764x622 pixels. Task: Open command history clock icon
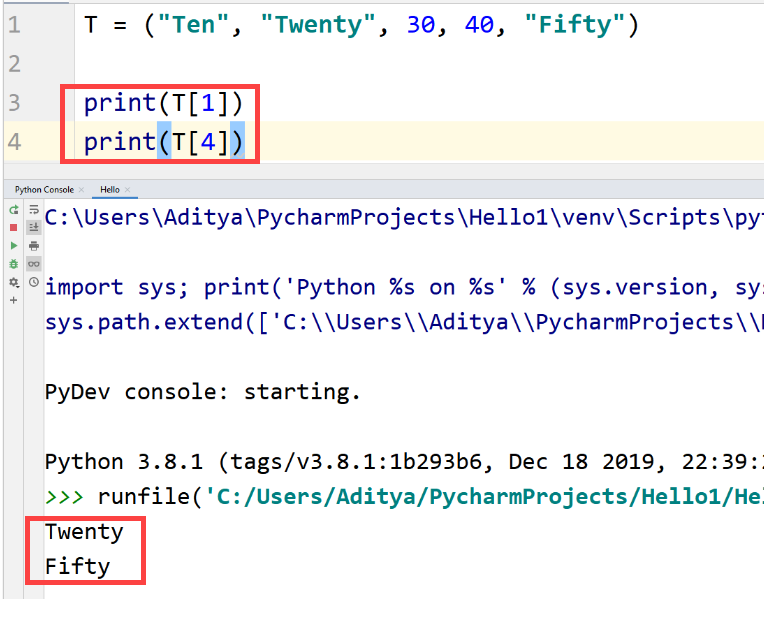click(34, 282)
